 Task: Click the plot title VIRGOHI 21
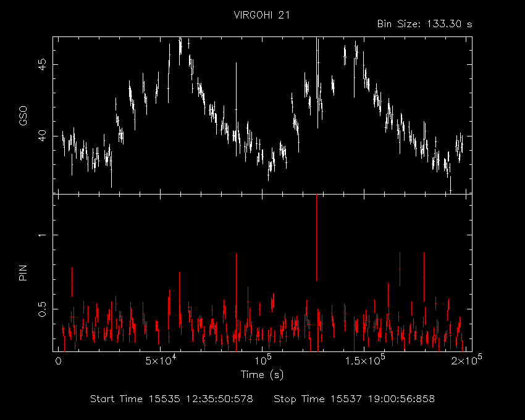[262, 15]
